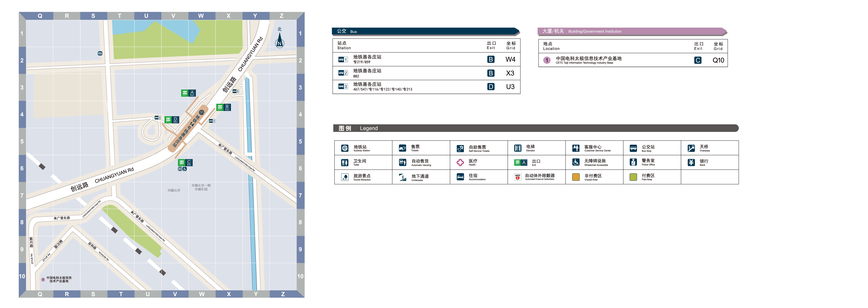Click the Accommodation legend icon

(x=460, y=177)
